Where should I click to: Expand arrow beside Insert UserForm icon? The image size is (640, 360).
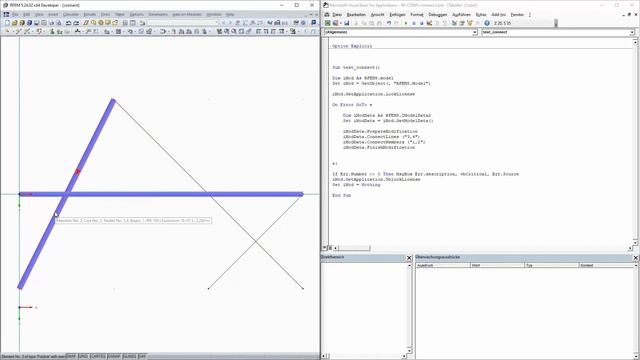tap(340, 23)
